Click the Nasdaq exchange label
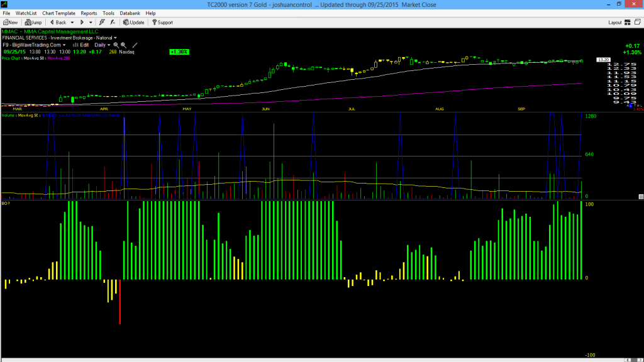Image resolution: width=644 pixels, height=362 pixels. [126, 52]
